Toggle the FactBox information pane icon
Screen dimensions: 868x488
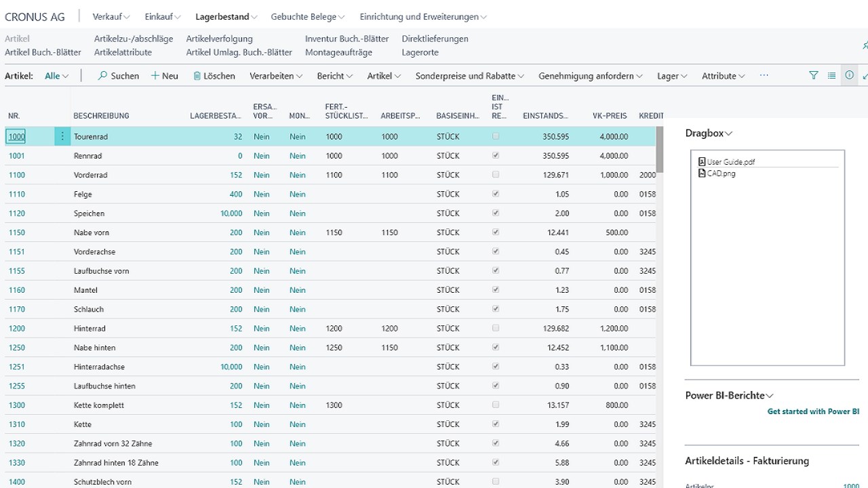pos(849,76)
